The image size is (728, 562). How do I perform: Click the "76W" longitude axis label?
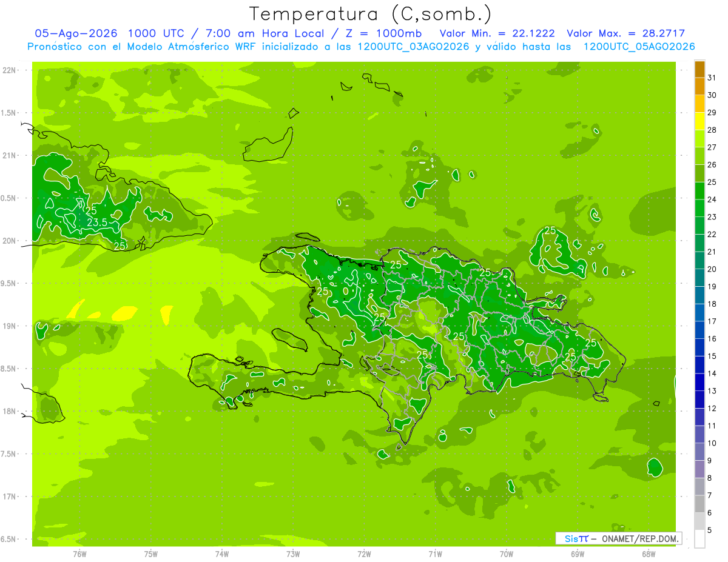click(79, 554)
